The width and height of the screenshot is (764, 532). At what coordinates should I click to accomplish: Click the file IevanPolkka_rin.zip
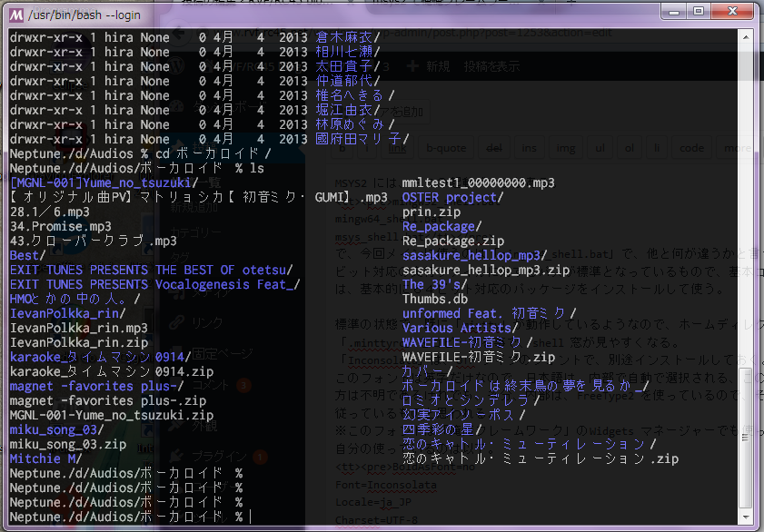tap(78, 342)
